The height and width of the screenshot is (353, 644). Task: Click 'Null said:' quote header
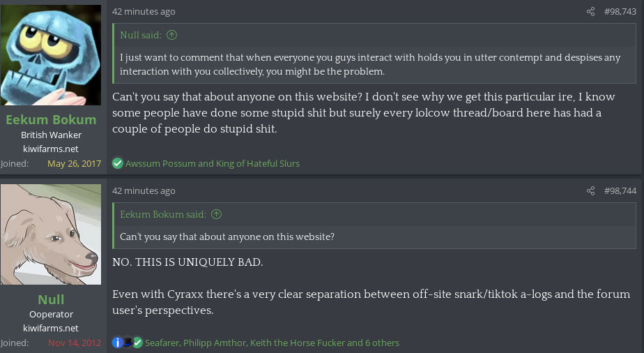[141, 35]
